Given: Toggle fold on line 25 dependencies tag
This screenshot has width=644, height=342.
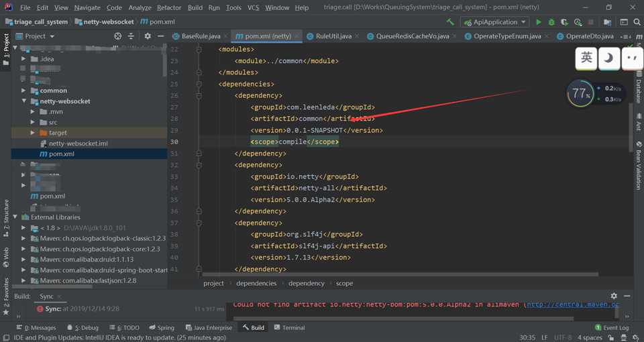Looking at the screenshot, I should coord(199,84).
